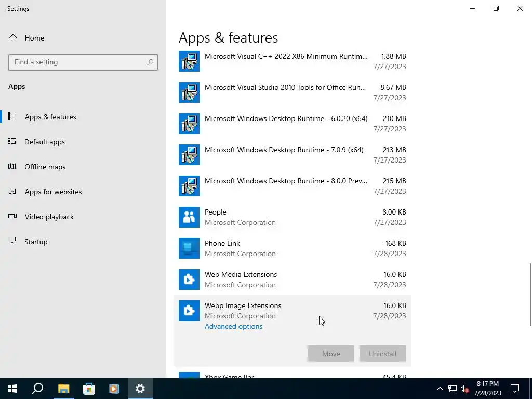This screenshot has width=532, height=399.
Task: Open Video playback settings
Action: 83,217
